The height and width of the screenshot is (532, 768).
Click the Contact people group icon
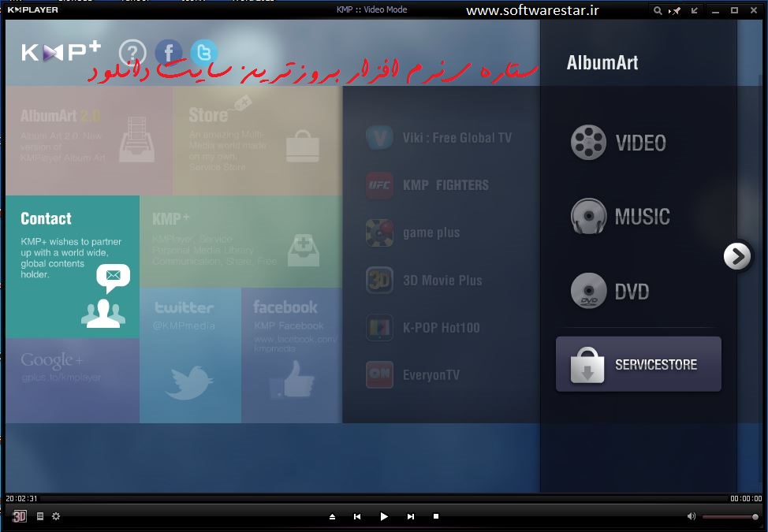click(103, 313)
